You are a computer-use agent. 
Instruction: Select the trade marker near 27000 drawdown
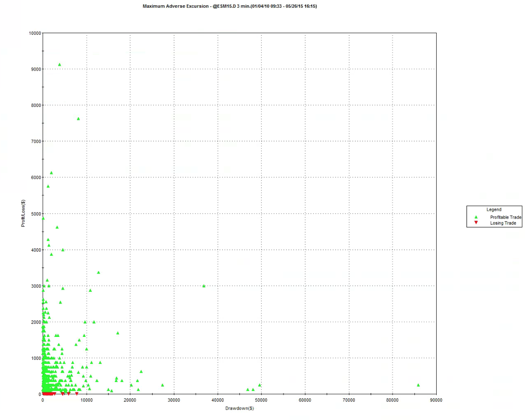[x=163, y=385]
